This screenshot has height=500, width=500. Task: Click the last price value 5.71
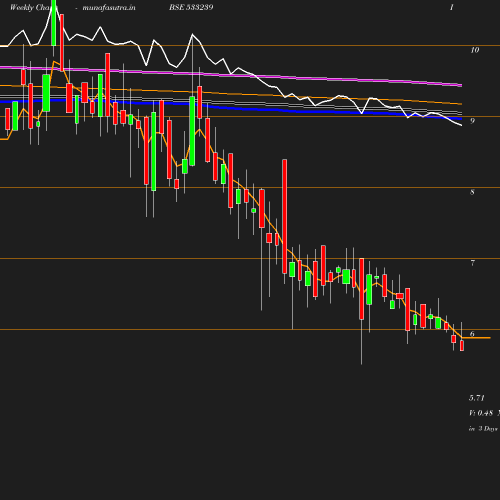click(x=477, y=398)
